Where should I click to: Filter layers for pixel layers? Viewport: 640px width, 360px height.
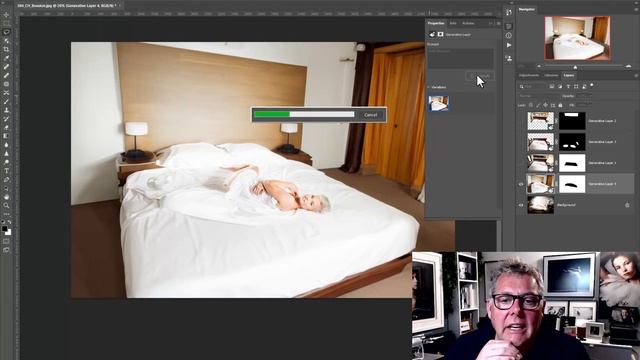pos(551,87)
